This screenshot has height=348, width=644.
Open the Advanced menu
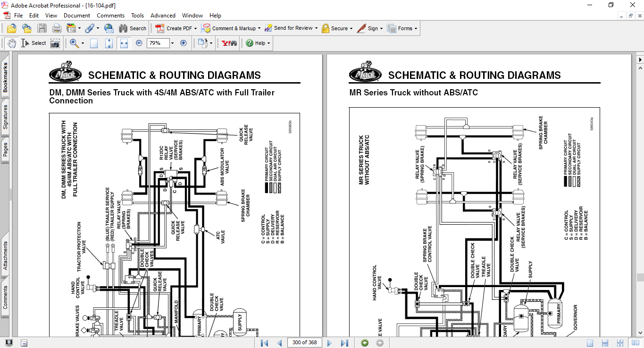click(x=163, y=16)
